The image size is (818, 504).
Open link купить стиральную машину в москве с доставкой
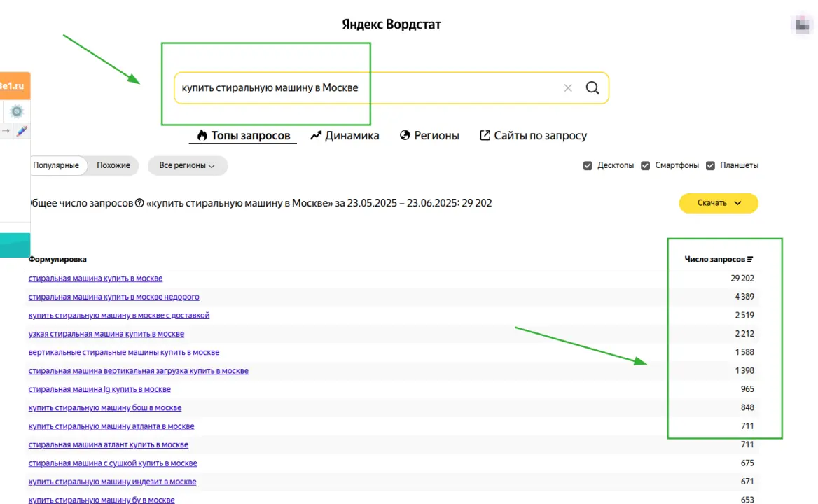tap(119, 315)
